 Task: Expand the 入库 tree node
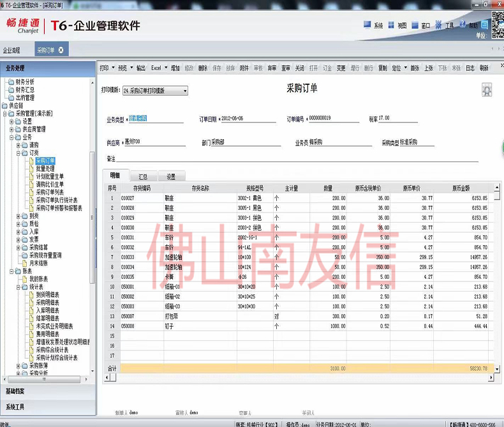[x=19, y=232]
